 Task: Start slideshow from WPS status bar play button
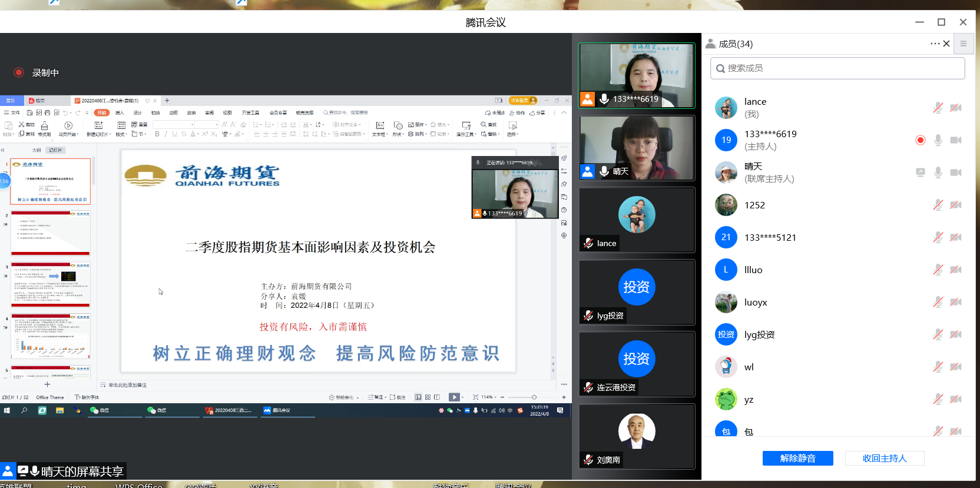click(454, 397)
